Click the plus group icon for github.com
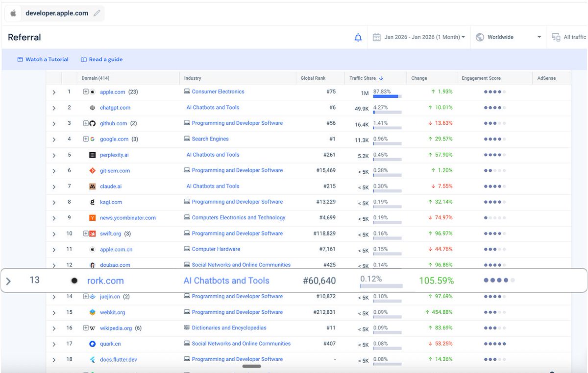The height and width of the screenshot is (373, 588). (85, 123)
